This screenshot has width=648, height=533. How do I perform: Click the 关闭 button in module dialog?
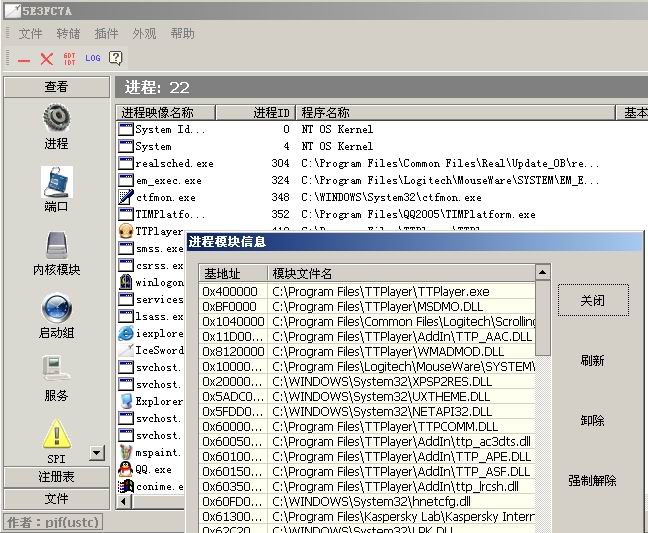(593, 300)
